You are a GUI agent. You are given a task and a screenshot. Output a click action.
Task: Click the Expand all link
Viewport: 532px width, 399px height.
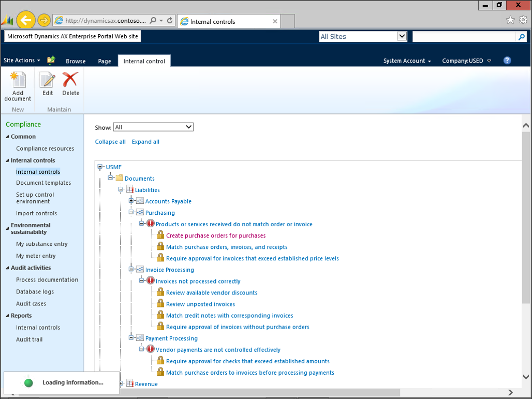[x=145, y=142]
